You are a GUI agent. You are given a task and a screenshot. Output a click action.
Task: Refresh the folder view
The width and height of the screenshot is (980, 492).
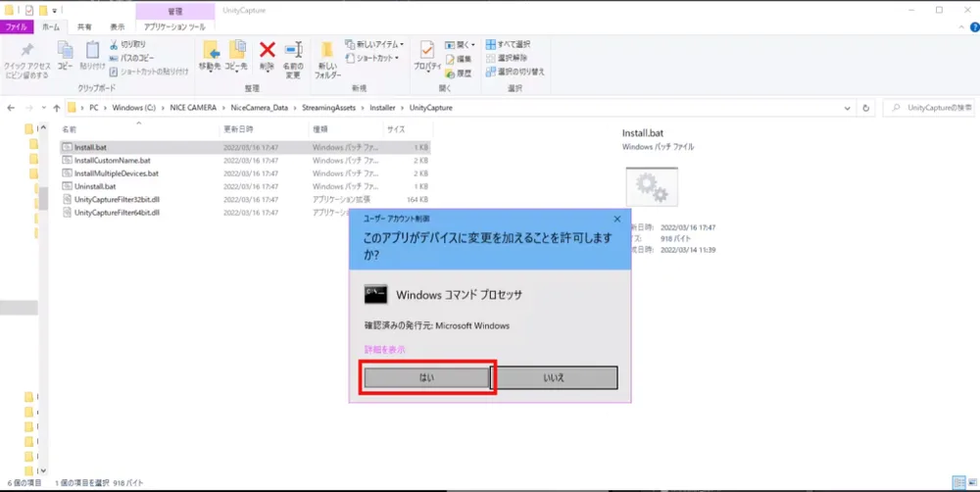tap(865, 108)
